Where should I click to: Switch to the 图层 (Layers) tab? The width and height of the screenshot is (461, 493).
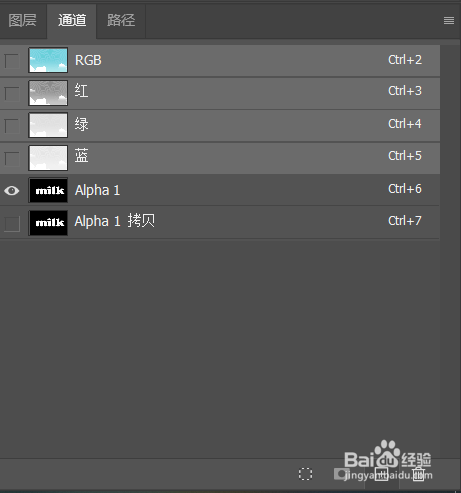pyautogui.click(x=22, y=20)
